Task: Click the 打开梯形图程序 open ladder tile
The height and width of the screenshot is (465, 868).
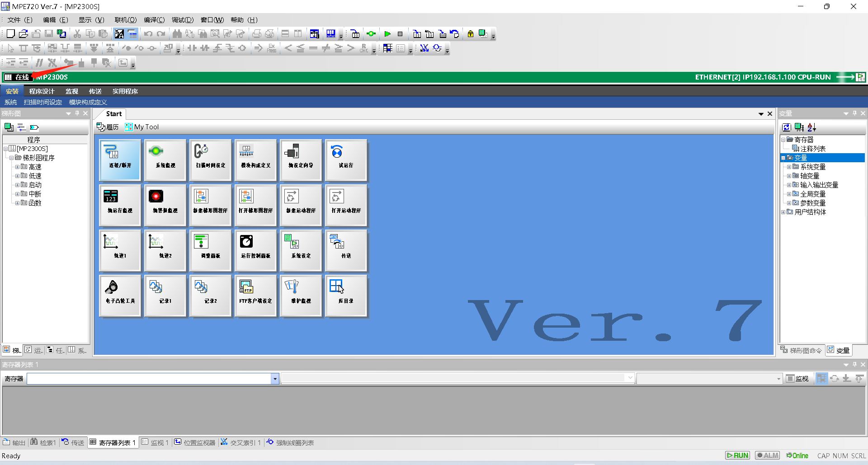Action: click(255, 205)
